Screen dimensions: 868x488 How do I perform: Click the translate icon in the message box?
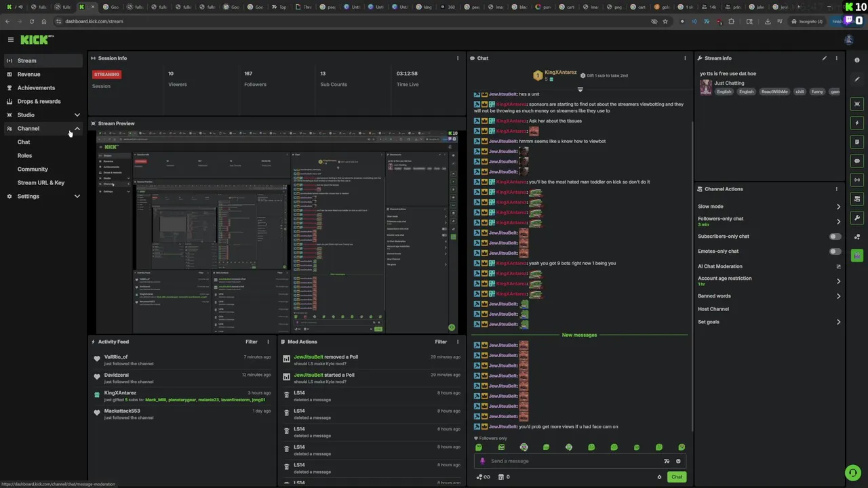667,461
